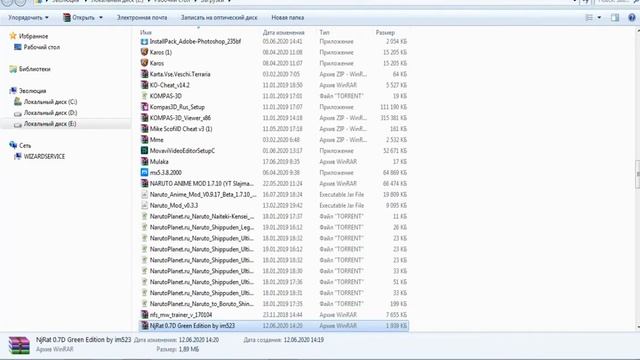Select Избранное in the navigation pane
The image size is (640, 360).
tap(33, 36)
